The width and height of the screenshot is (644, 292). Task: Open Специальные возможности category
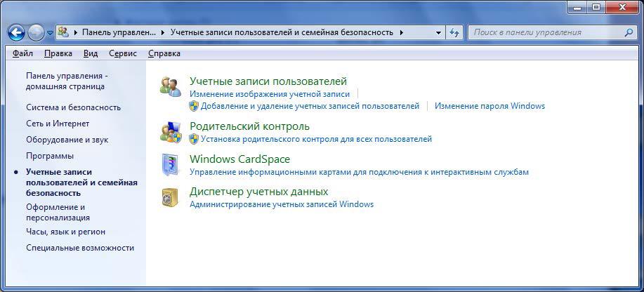pyautogui.click(x=80, y=248)
